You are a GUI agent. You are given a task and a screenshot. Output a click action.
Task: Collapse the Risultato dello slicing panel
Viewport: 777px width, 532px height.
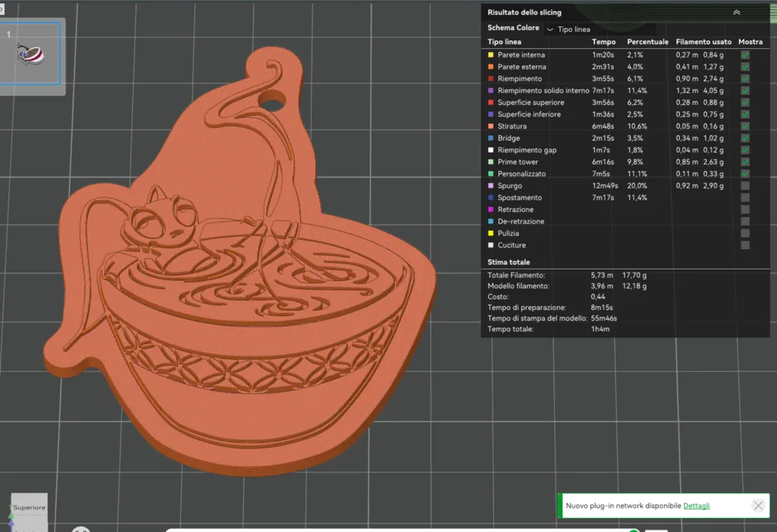click(737, 12)
